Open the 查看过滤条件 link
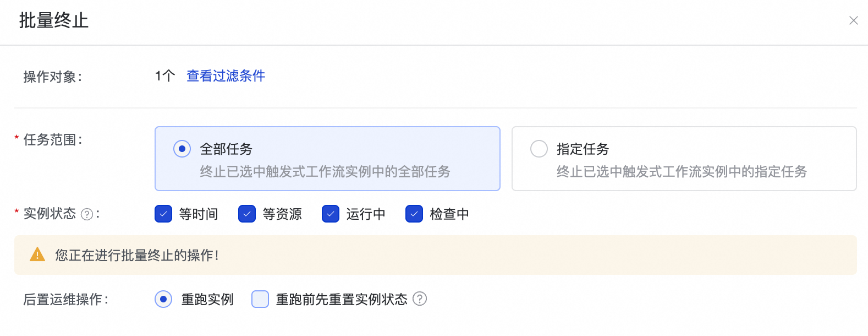 [x=226, y=76]
